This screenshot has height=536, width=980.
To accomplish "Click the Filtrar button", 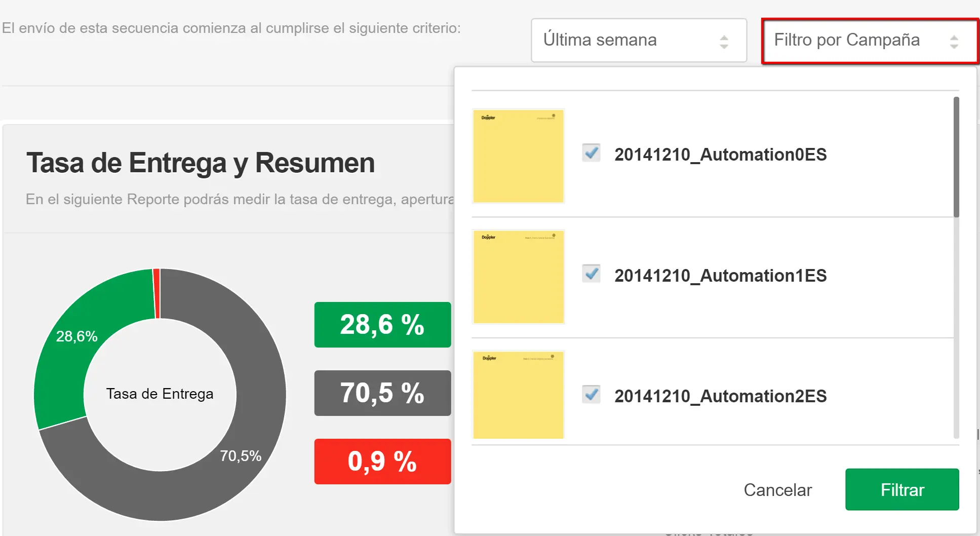I will click(902, 489).
